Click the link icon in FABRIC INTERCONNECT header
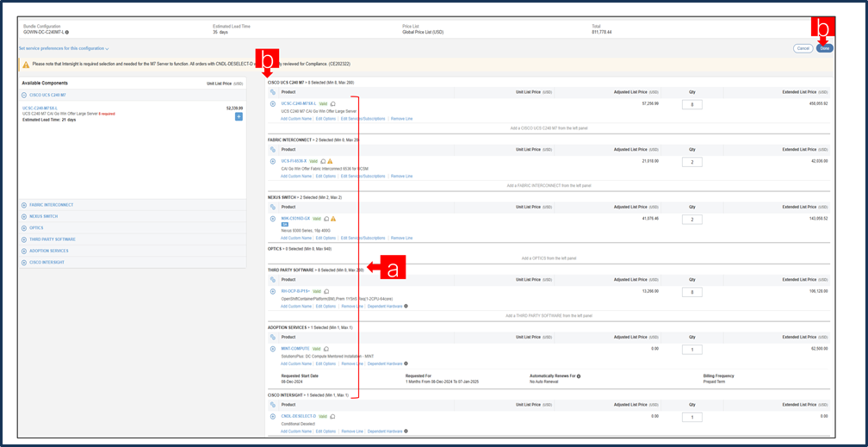This screenshot has width=868, height=447. (x=273, y=150)
